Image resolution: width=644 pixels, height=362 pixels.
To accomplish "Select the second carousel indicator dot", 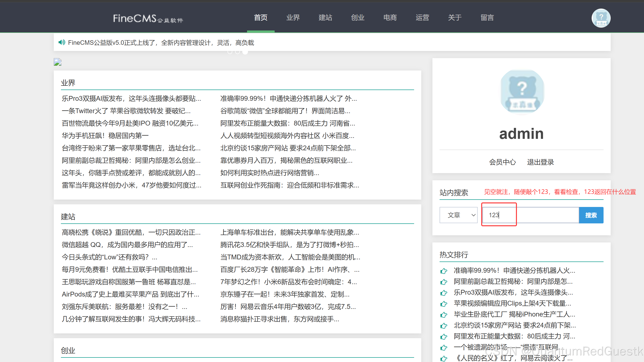I will click(238, 52).
